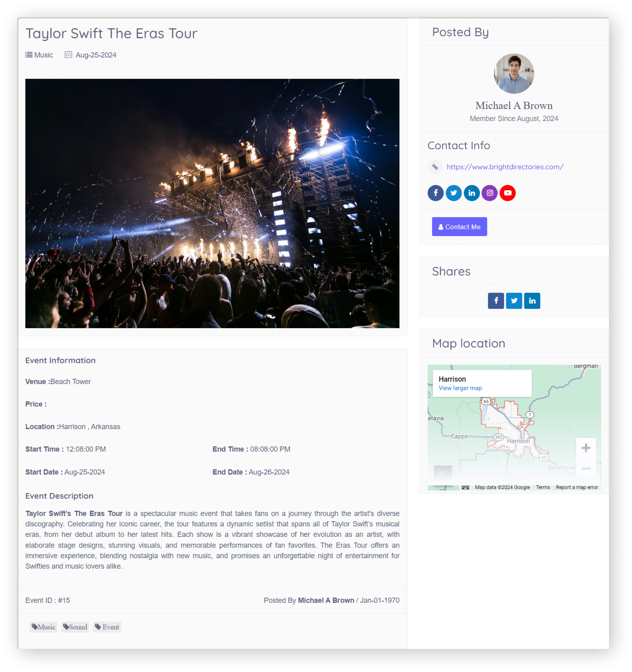Zoom out on the map
Viewport: 632px width, 672px height.
586,468
